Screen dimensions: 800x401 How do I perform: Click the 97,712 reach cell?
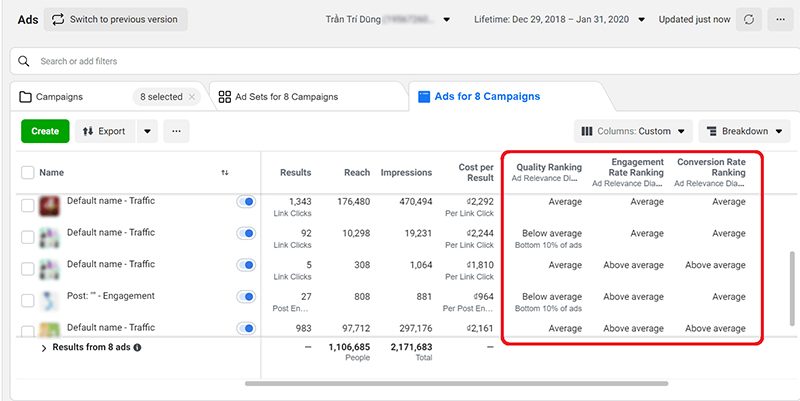(356, 328)
